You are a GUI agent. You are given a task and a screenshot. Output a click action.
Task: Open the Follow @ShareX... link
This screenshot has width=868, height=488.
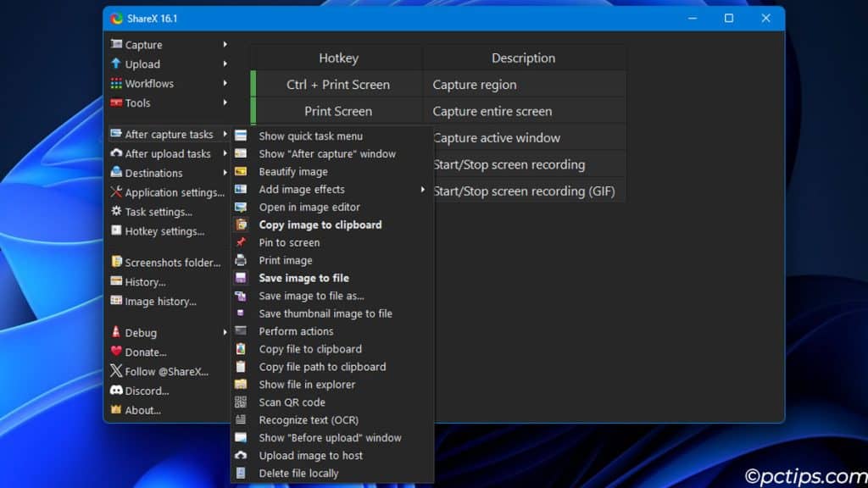coord(169,371)
